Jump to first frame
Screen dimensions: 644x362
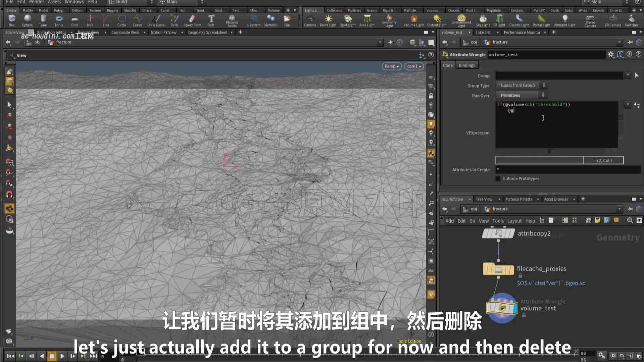click(x=10, y=356)
